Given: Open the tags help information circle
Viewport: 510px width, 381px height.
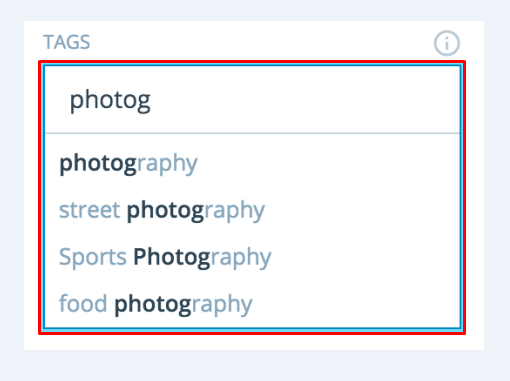Looking at the screenshot, I should [x=447, y=43].
